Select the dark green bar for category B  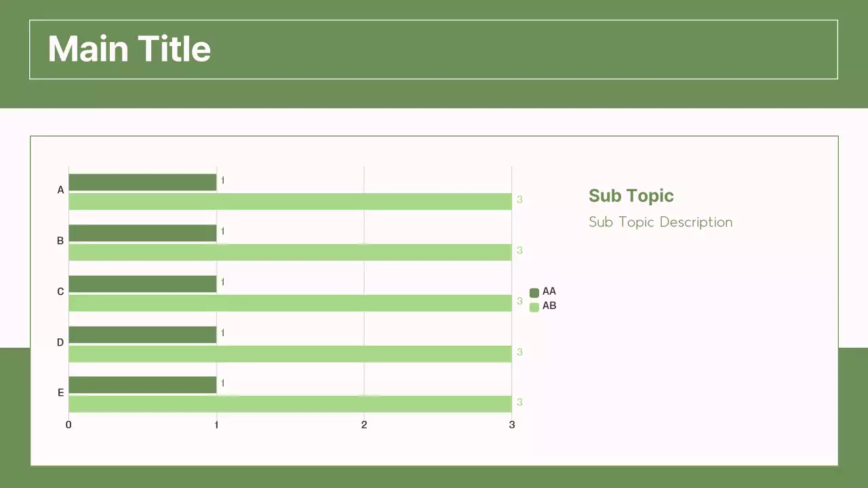point(142,233)
